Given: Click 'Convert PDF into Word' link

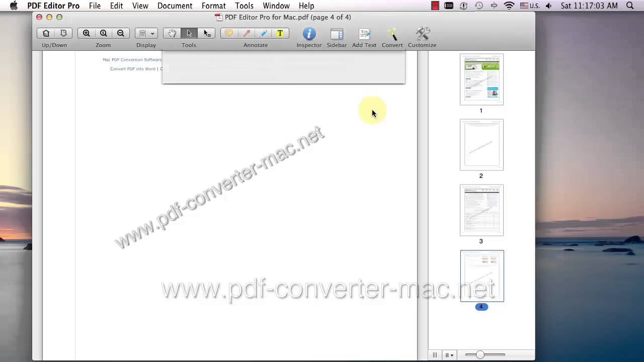Looking at the screenshot, I should click(x=133, y=69).
